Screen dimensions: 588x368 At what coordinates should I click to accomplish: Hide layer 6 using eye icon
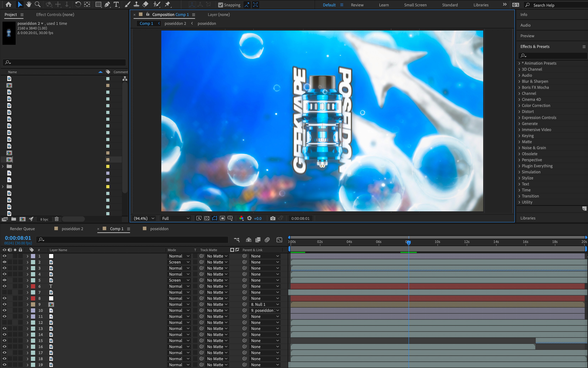coord(4,286)
